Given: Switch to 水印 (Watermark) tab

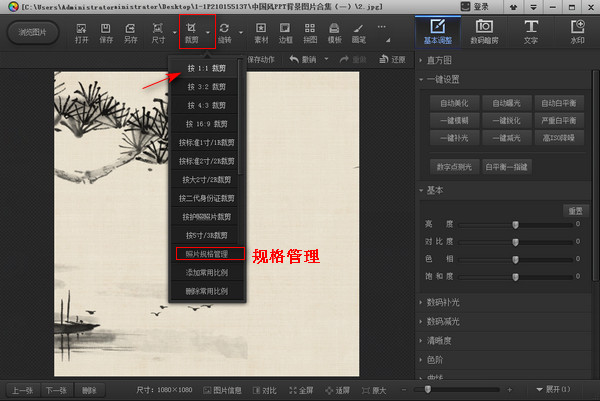Looking at the screenshot, I should [577, 32].
